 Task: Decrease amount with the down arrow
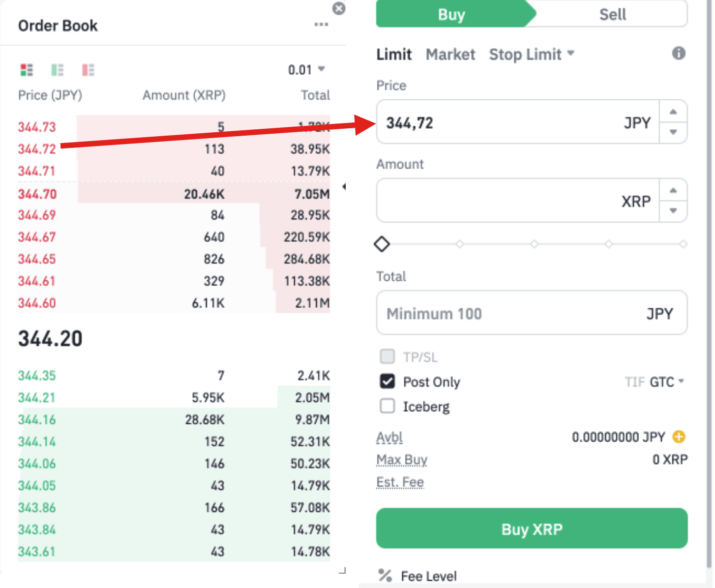coord(673,211)
